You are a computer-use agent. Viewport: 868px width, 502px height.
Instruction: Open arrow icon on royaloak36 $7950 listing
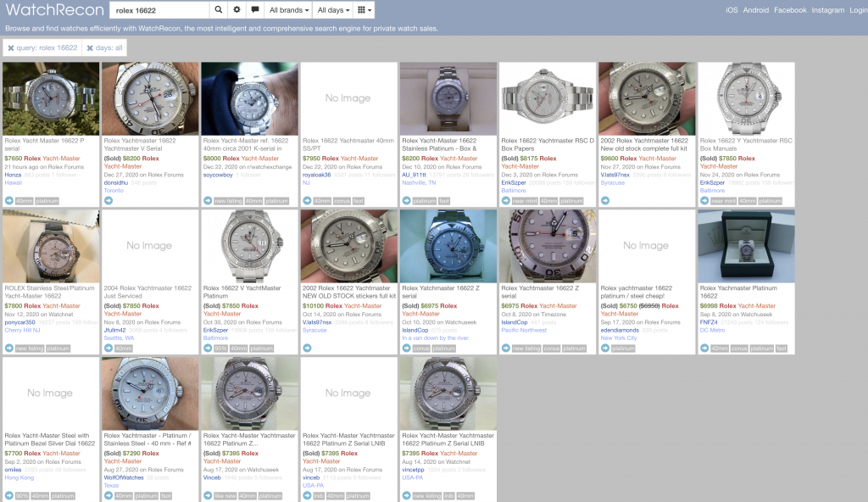[307, 201]
